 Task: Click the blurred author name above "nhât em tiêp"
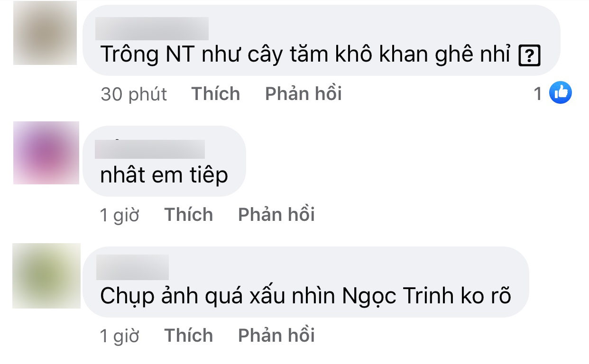(x=150, y=149)
